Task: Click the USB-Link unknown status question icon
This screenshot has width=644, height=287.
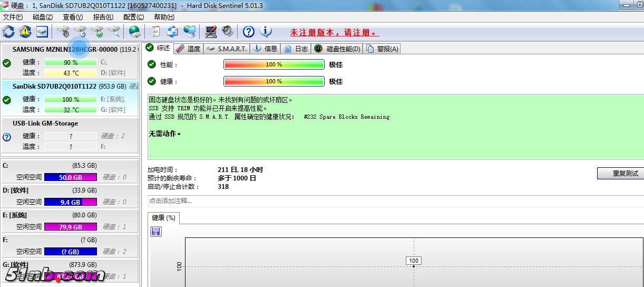Action: [x=7, y=137]
